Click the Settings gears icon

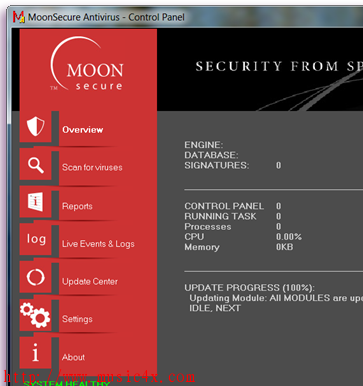[35, 315]
